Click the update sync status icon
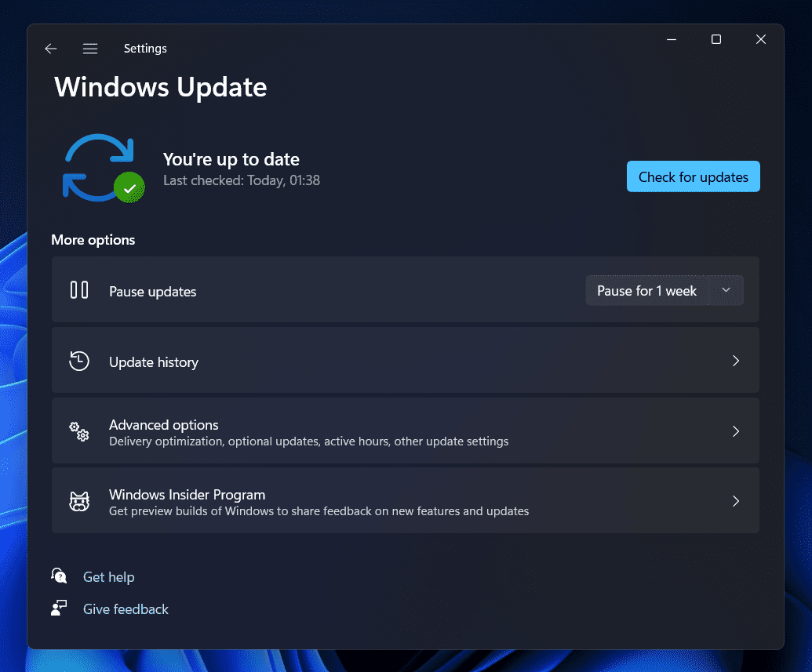This screenshot has width=812, height=672. tap(101, 169)
